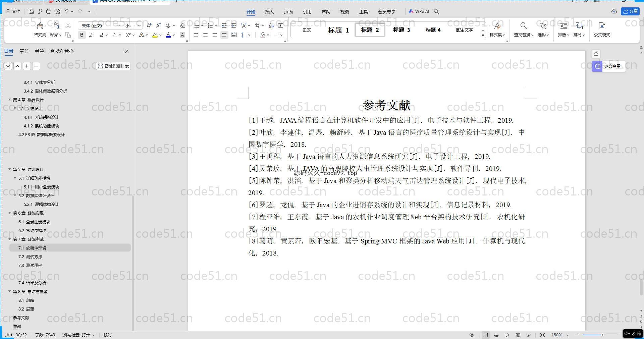
Task: Collapse the 第4章 概要设计 node
Action: pyautogui.click(x=9, y=100)
